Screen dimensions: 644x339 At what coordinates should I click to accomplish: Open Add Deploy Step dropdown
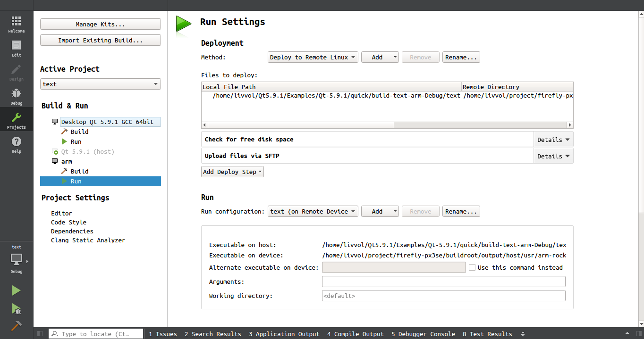232,172
